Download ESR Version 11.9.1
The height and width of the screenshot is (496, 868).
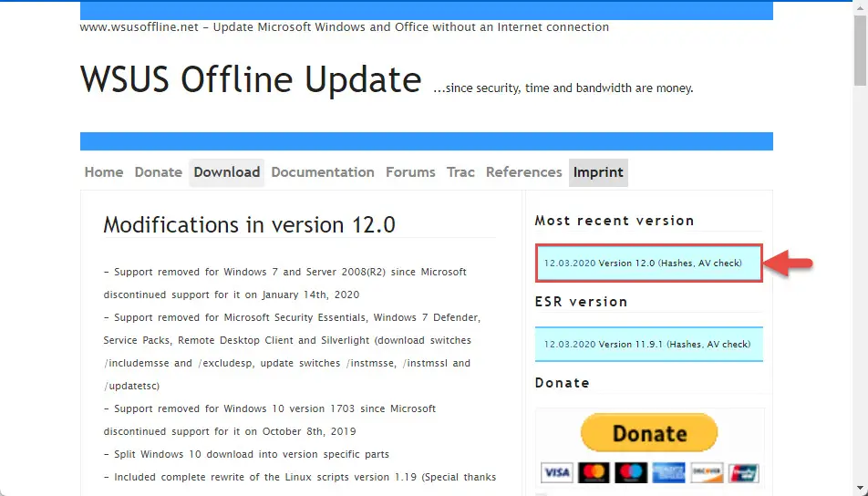click(631, 345)
